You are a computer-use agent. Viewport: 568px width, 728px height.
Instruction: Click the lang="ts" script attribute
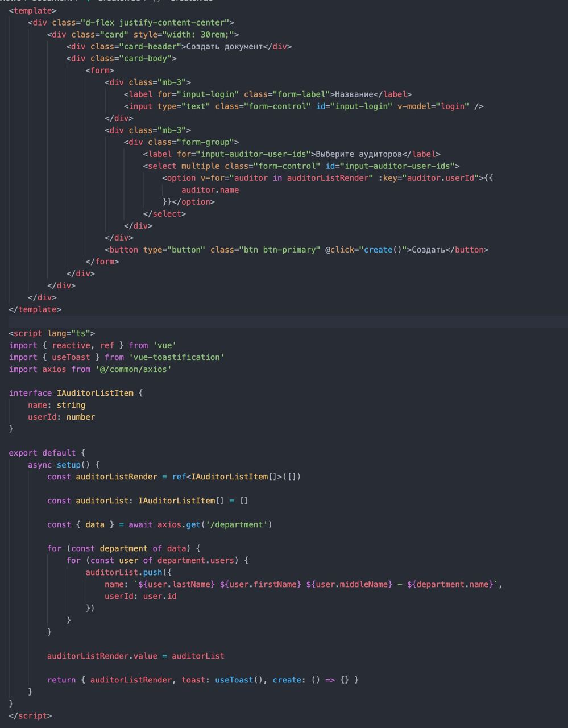tap(69, 333)
